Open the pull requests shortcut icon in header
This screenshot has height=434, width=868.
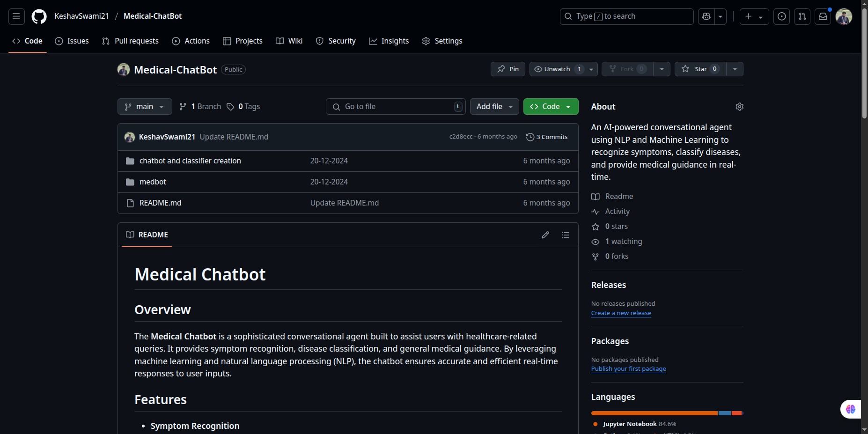(802, 16)
